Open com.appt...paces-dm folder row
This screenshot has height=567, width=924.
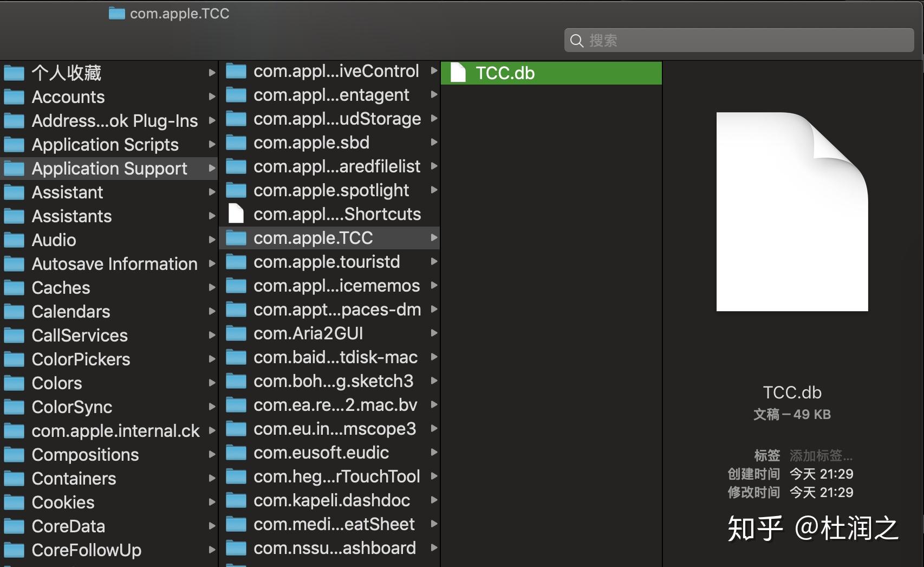pyautogui.click(x=329, y=309)
